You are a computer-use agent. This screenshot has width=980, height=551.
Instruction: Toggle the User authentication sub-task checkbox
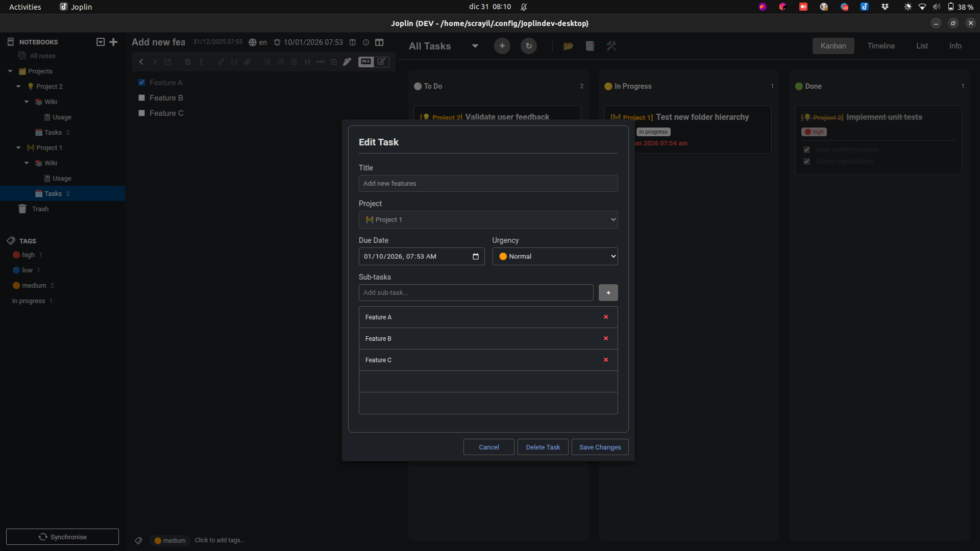[807, 149]
